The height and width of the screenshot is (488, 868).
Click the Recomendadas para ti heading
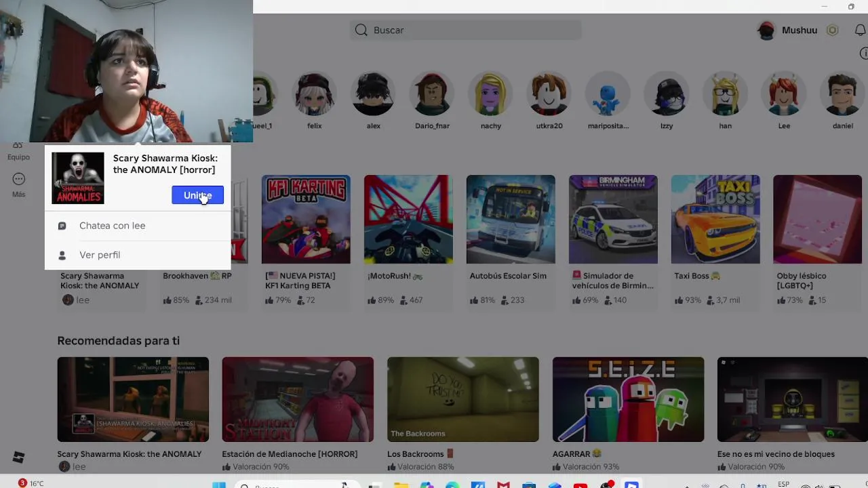point(119,341)
